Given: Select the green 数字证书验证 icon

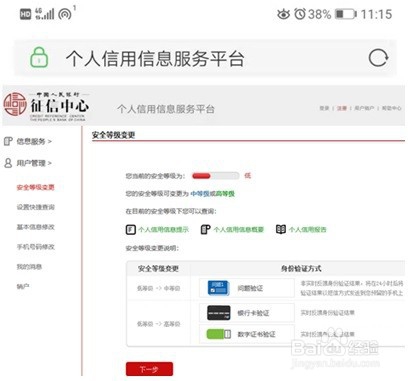Looking at the screenshot, I should click(x=219, y=334).
